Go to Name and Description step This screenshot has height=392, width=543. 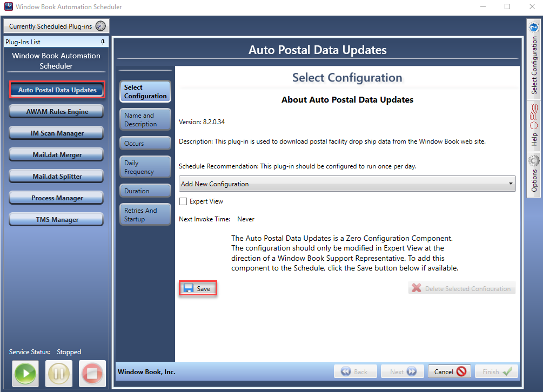[x=145, y=120]
